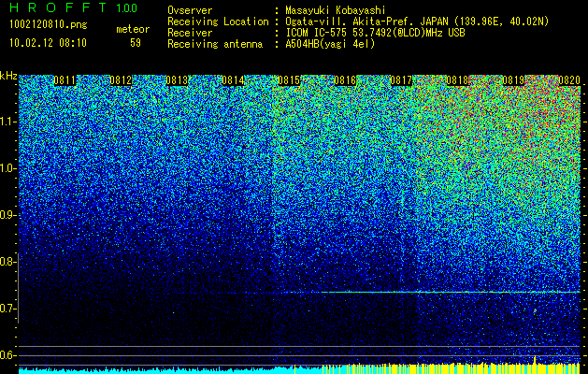Click the kHz axis unit label
This screenshot has height=374, width=588.
(x=8, y=76)
